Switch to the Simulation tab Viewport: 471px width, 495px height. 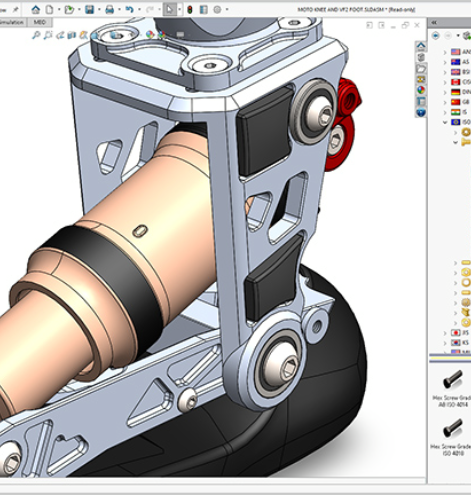point(12,22)
